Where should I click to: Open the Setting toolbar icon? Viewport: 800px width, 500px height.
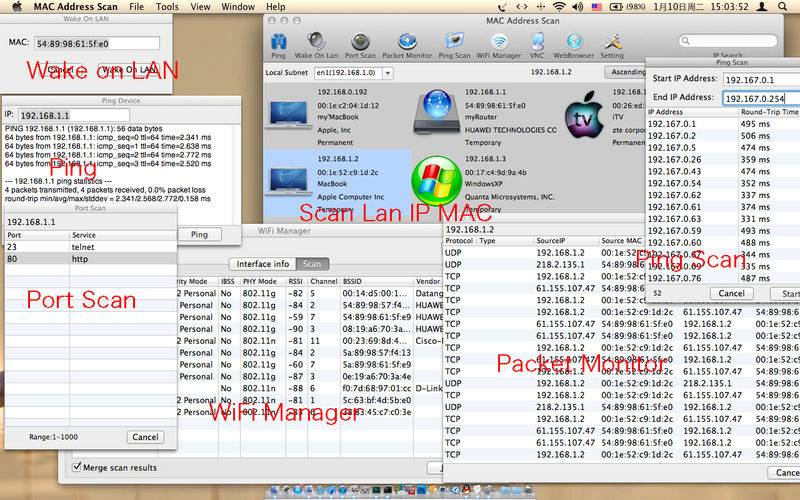pyautogui.click(x=612, y=45)
